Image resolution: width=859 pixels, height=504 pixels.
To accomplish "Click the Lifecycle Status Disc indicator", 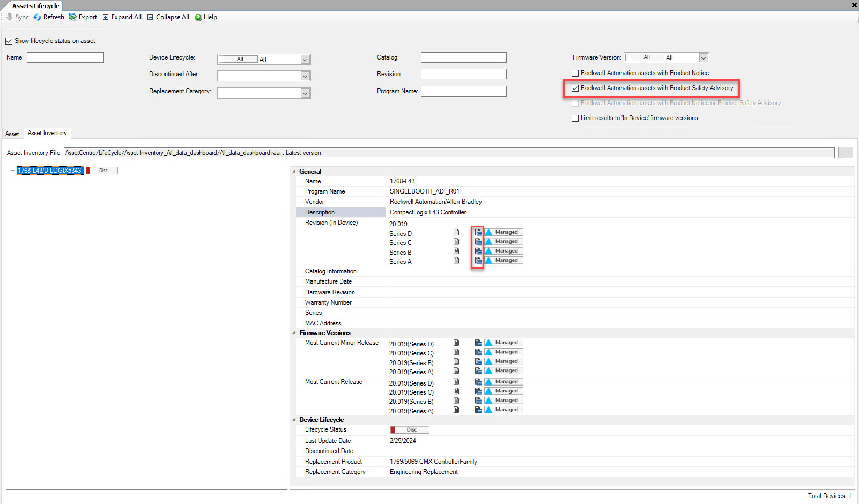I will pyautogui.click(x=410, y=430).
